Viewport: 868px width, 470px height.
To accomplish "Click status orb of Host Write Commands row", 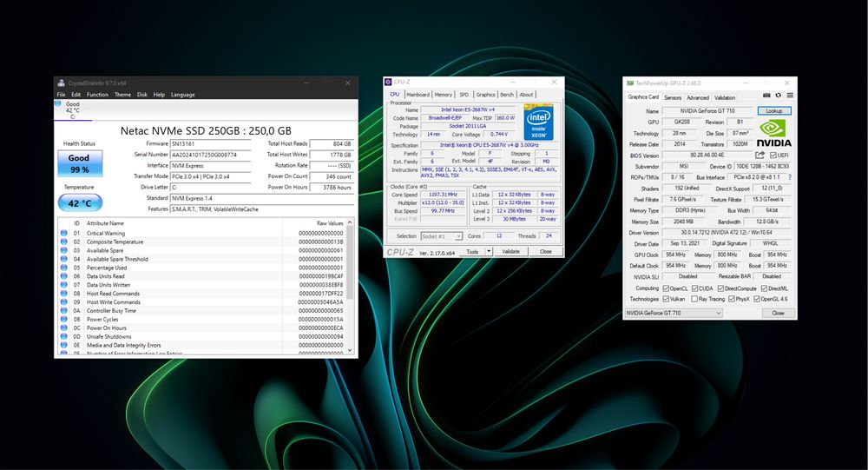I will coord(64,302).
